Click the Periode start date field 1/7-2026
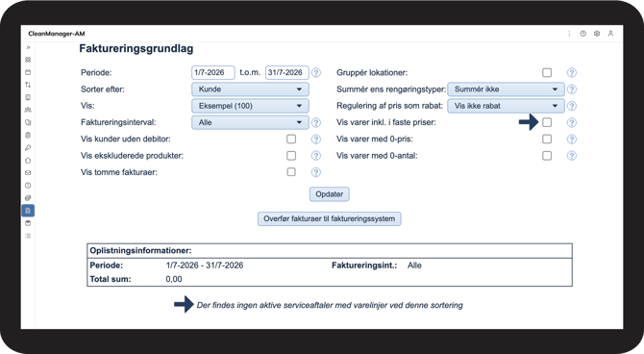The height and width of the screenshot is (354, 644). (213, 72)
